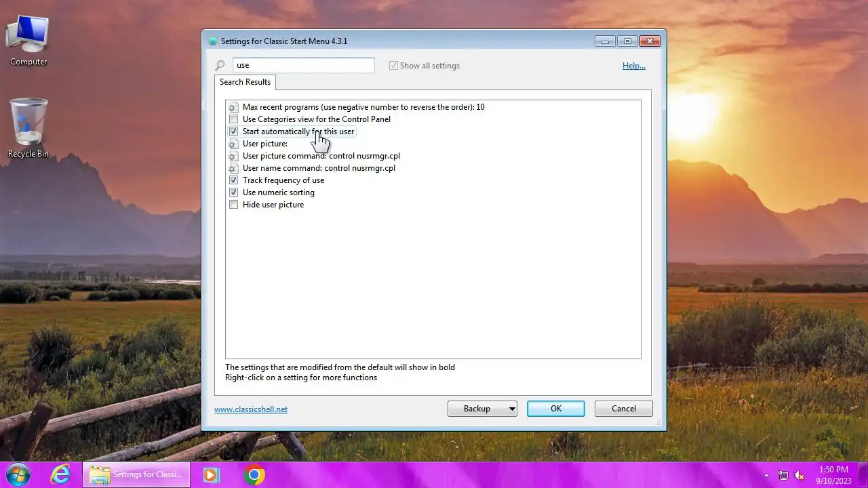This screenshot has width=868, height=488.
Task: Click the muted volume tray icon
Action: pos(800,475)
